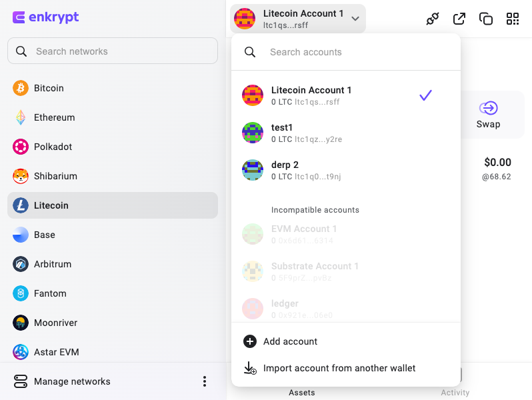Select the Polkadot network

click(x=113, y=147)
